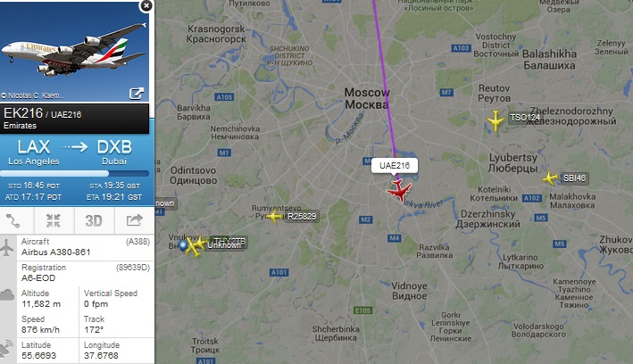Click the blue Vnukovo airport pin
The height and width of the screenshot is (364, 633).
pyautogui.click(x=183, y=245)
